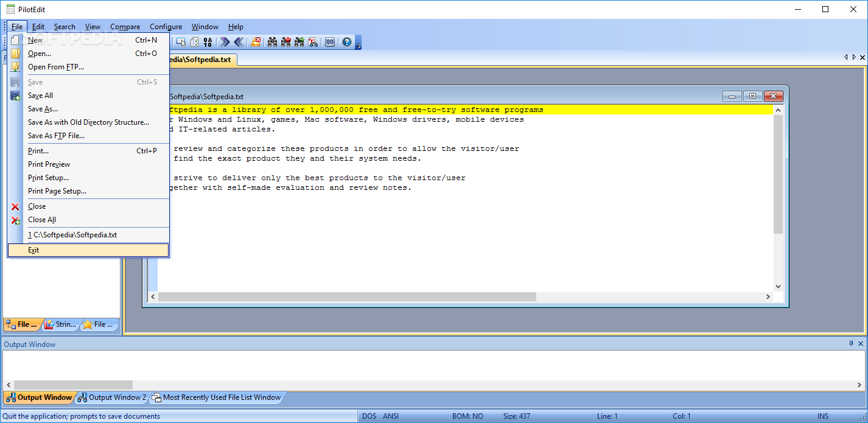Open the Compare menu

click(125, 27)
